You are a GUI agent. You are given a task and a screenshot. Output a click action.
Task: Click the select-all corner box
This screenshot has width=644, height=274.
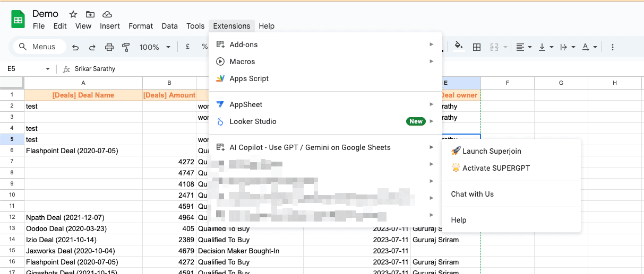coord(12,83)
